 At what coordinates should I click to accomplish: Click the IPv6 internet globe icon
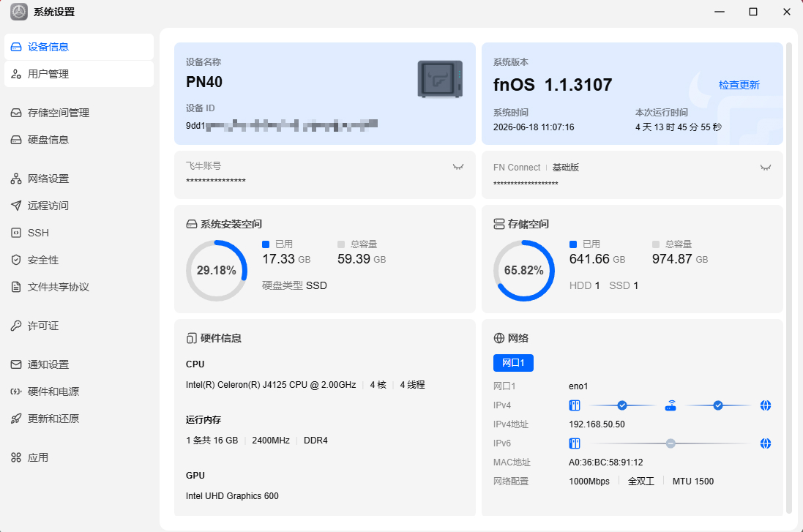[x=766, y=443]
